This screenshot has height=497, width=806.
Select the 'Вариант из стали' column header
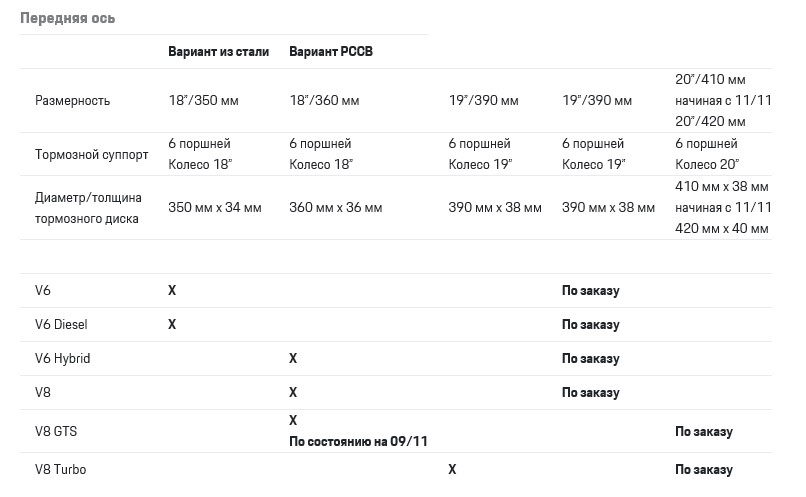coord(218,52)
